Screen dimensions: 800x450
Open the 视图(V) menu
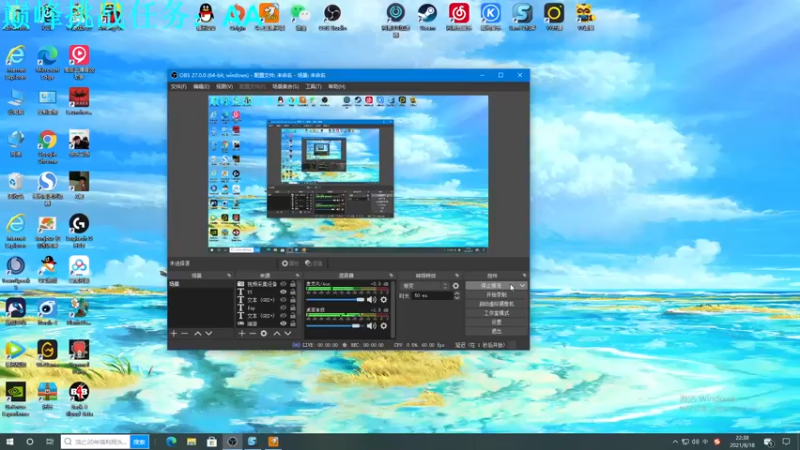click(x=224, y=87)
